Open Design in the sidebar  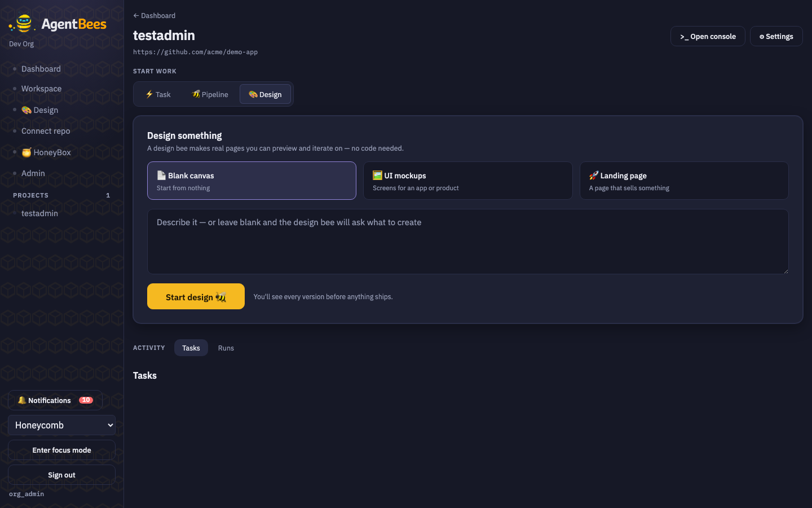pos(39,110)
